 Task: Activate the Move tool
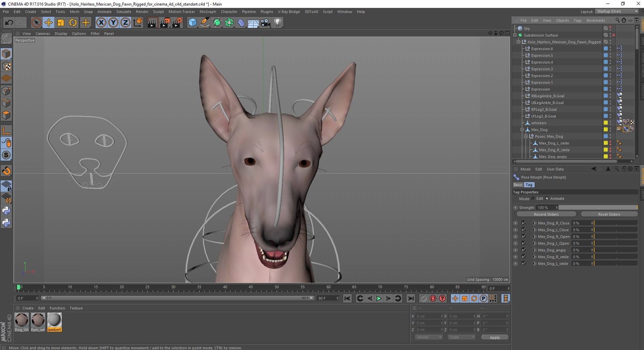tap(49, 23)
